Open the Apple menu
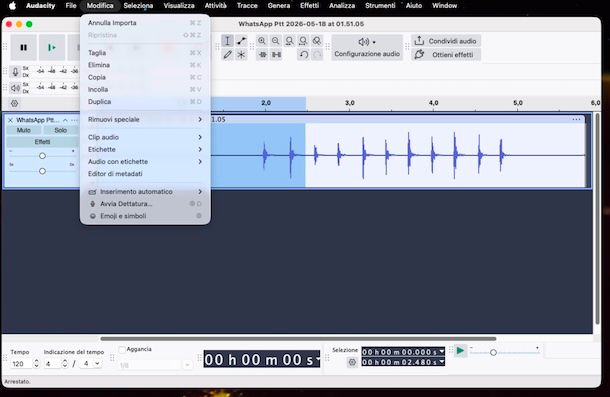 point(12,5)
